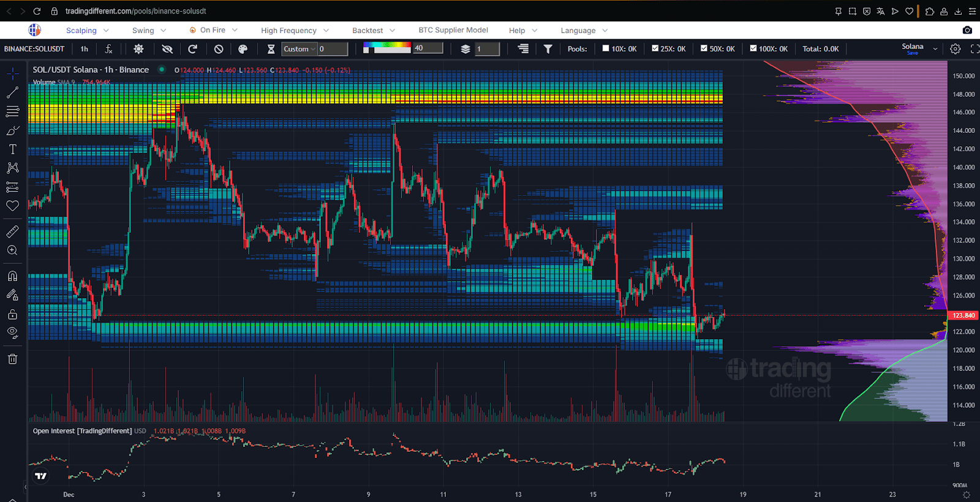
Task: Enable the 10X pools checkbox
Action: (606, 48)
